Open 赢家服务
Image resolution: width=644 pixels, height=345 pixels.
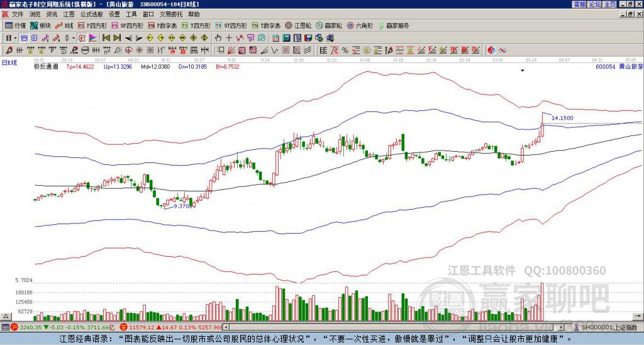pyautogui.click(x=394, y=26)
